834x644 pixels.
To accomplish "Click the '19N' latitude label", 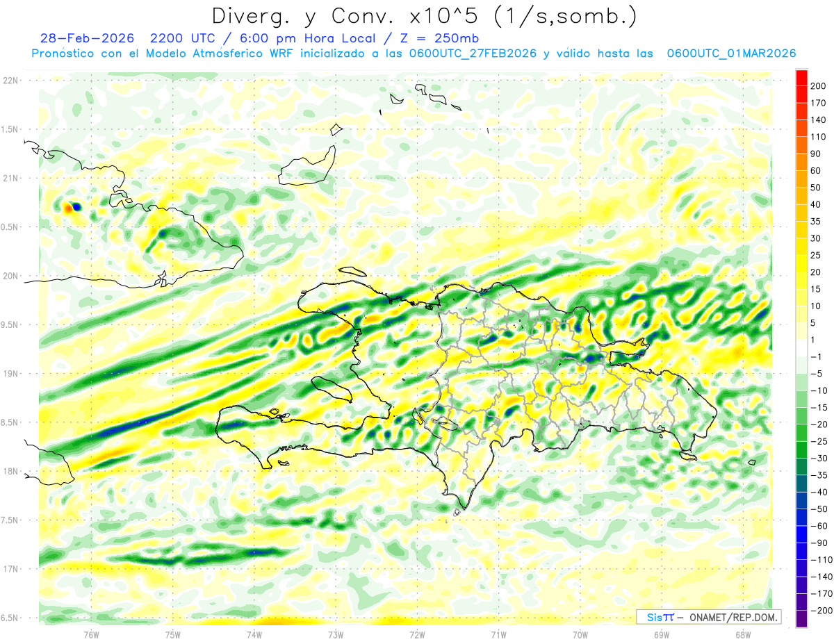I will tap(10, 374).
